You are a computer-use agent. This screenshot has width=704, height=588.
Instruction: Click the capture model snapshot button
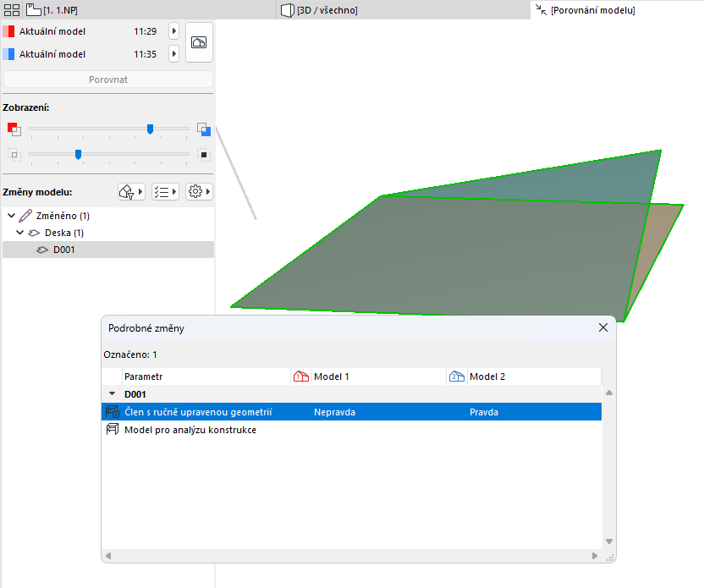199,42
